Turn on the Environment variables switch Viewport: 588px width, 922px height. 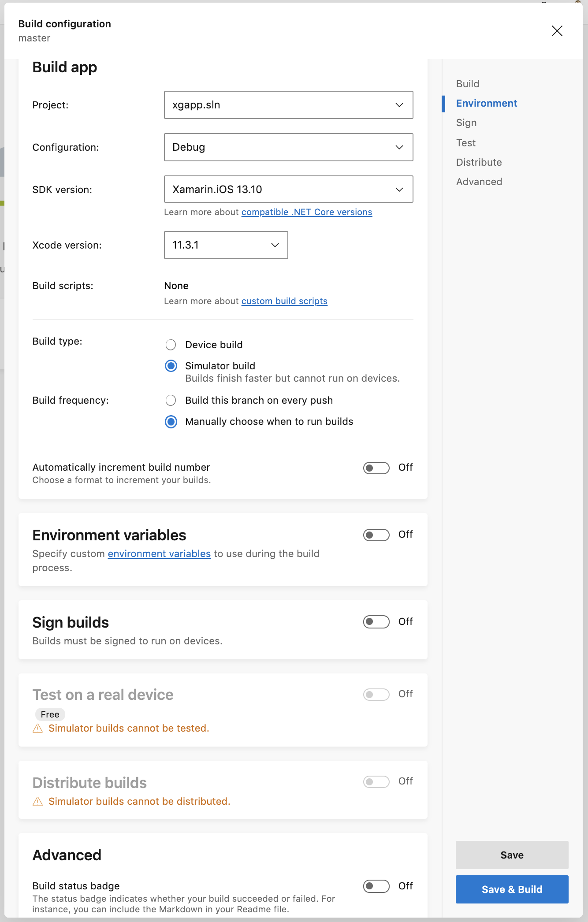pyautogui.click(x=376, y=535)
